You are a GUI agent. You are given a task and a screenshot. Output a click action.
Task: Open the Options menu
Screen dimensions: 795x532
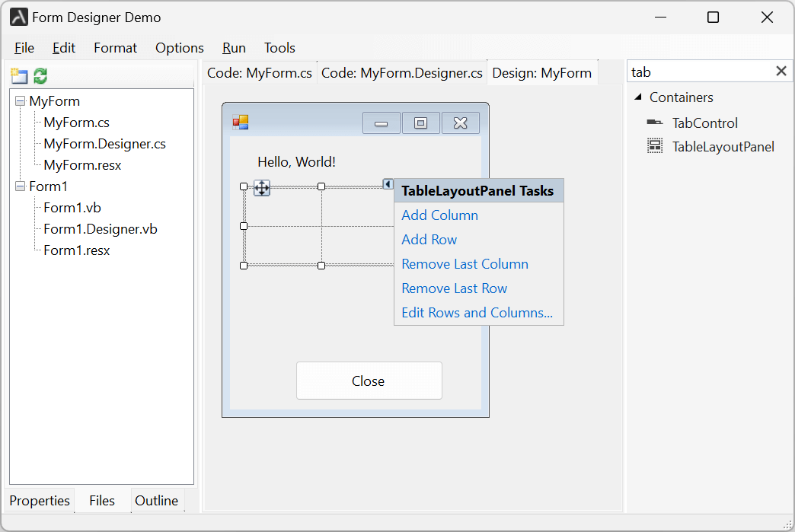pos(180,48)
